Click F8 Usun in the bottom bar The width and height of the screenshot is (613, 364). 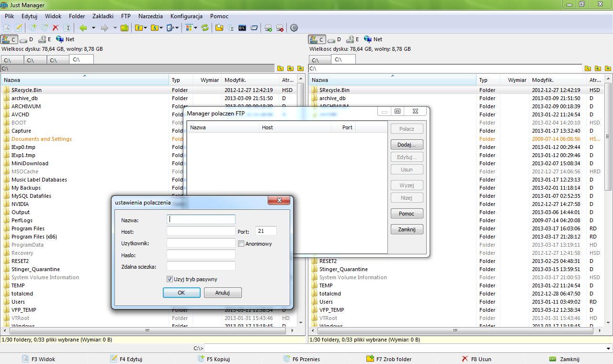pos(477,359)
